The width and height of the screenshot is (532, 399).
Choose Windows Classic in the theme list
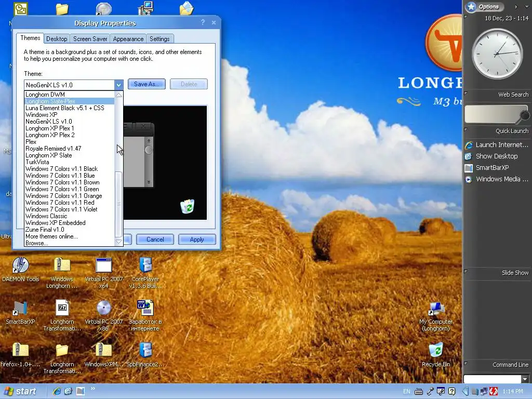coord(70,216)
